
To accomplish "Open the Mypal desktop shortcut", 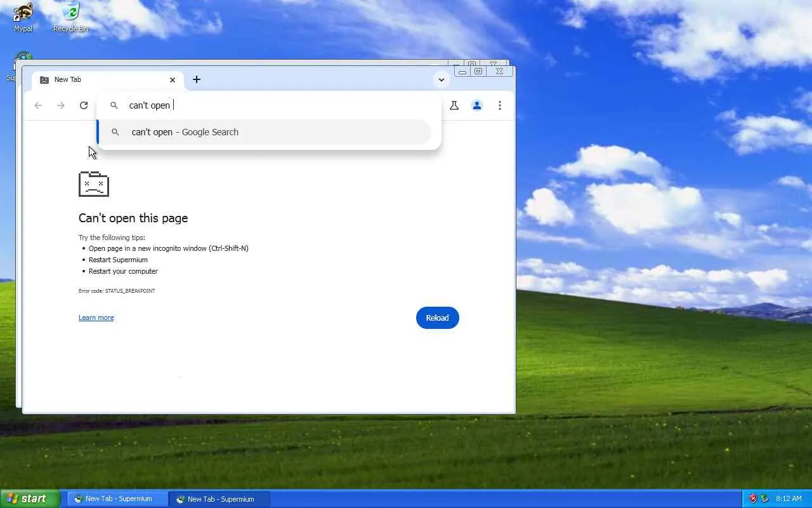I will (23, 17).
